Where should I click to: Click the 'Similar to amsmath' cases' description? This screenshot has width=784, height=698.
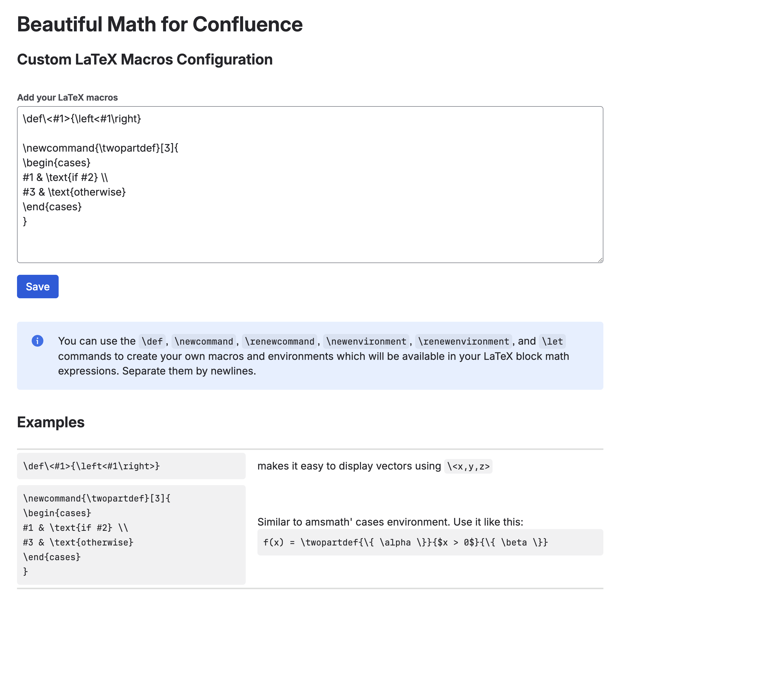coord(390,522)
